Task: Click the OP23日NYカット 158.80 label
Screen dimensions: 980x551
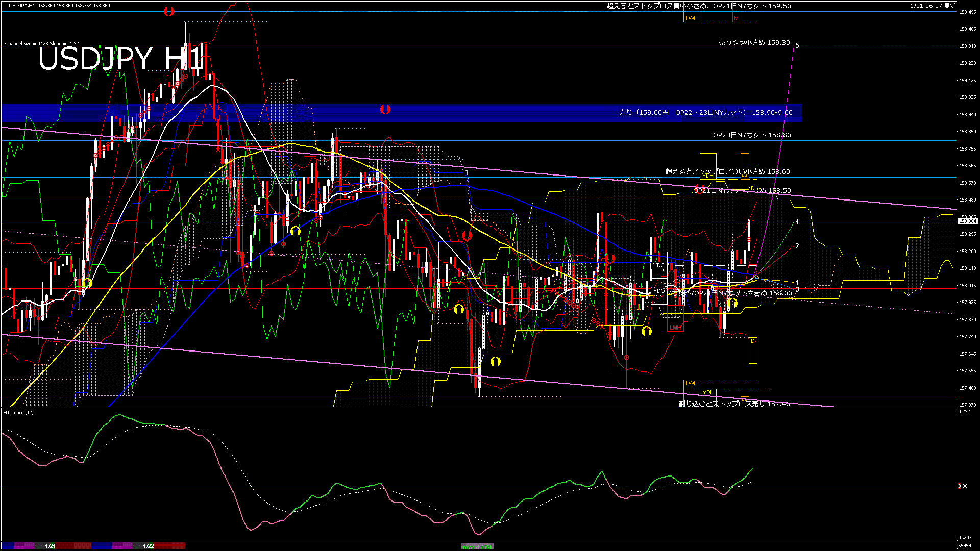Action: (751, 135)
